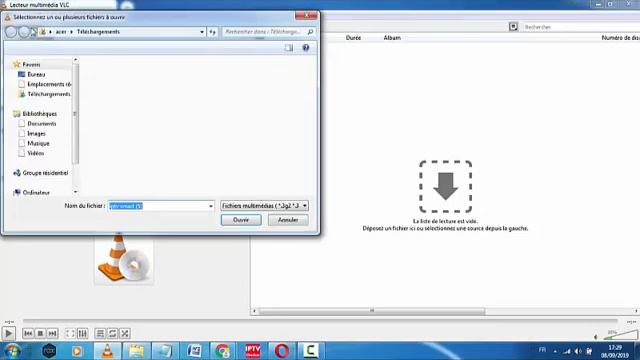
Task: Go to previous media in VLC
Action: click(28, 333)
